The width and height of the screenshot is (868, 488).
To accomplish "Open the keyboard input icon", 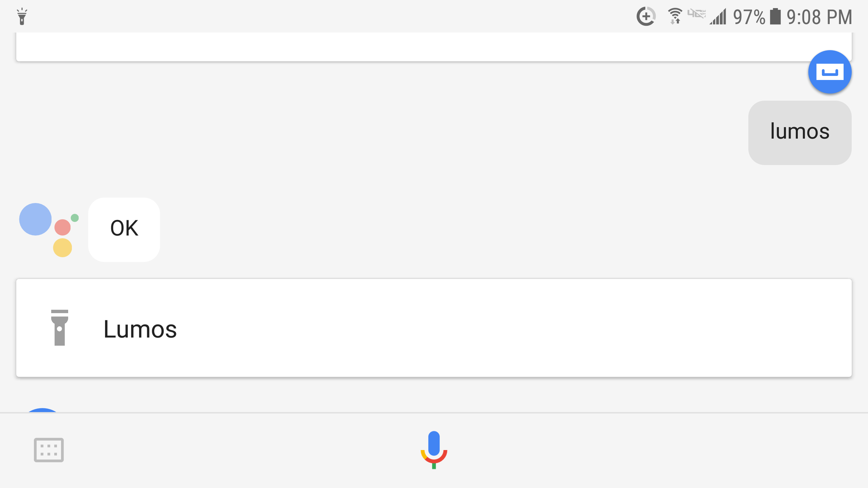I will tap(49, 450).
